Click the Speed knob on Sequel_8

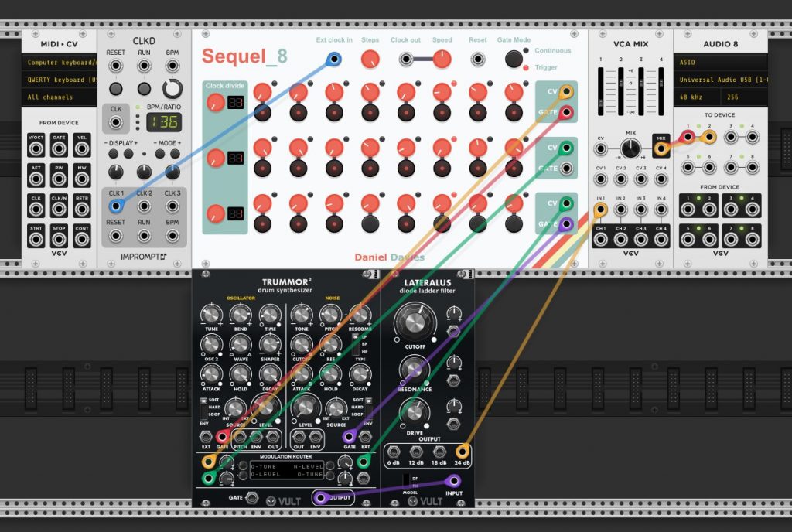pyautogui.click(x=442, y=59)
